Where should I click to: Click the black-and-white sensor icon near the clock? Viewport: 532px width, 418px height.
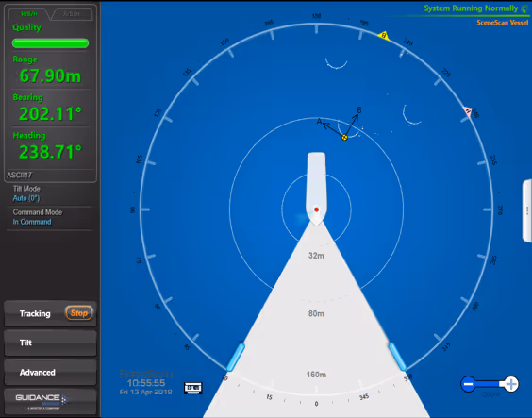coord(193,388)
